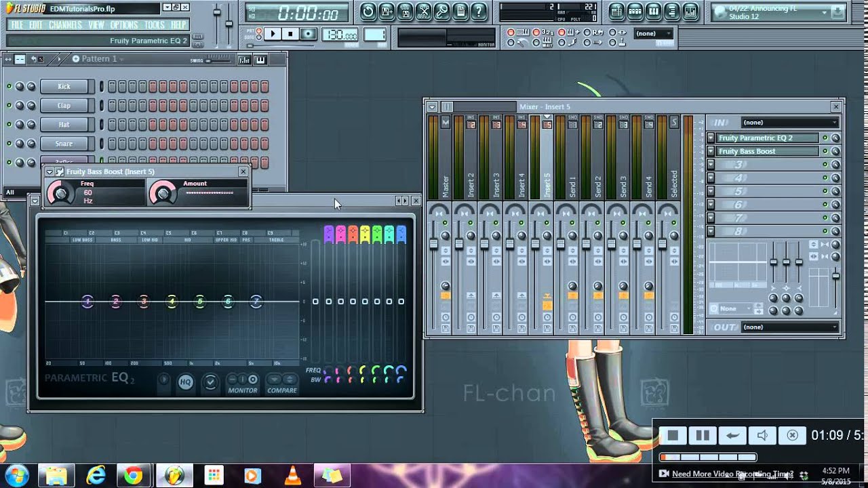Click the checkmark icon in Parametric EQ 2

point(210,382)
